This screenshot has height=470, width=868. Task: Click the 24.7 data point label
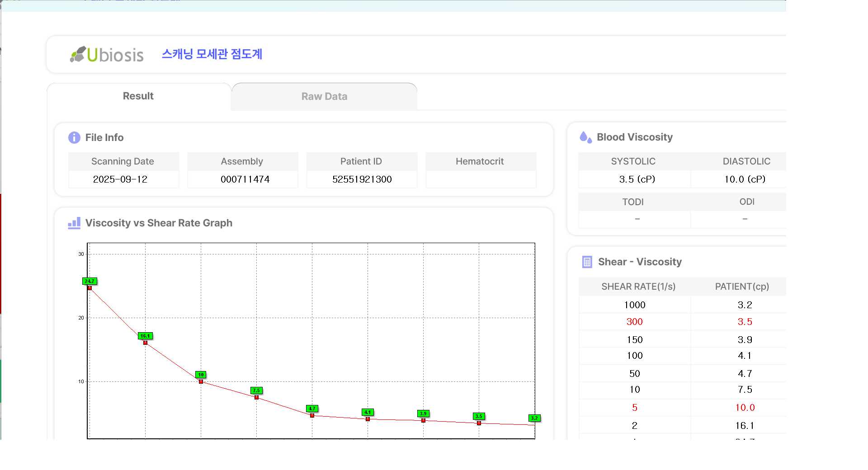90,281
